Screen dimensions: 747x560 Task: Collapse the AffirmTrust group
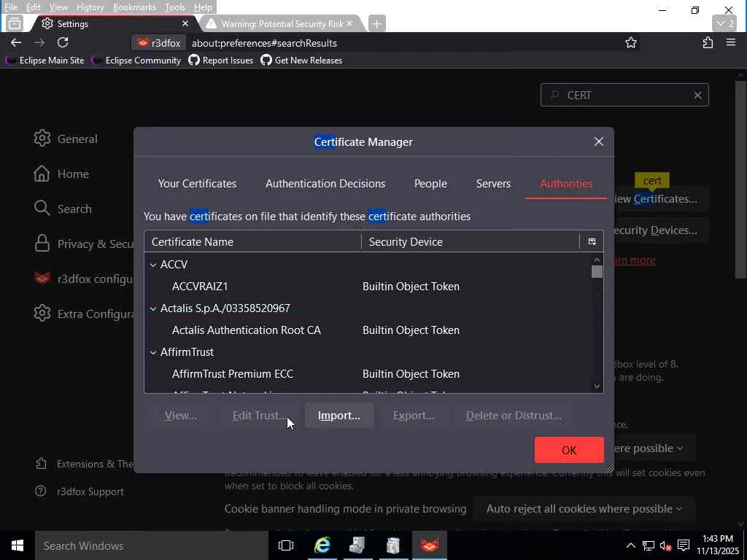pyautogui.click(x=153, y=352)
